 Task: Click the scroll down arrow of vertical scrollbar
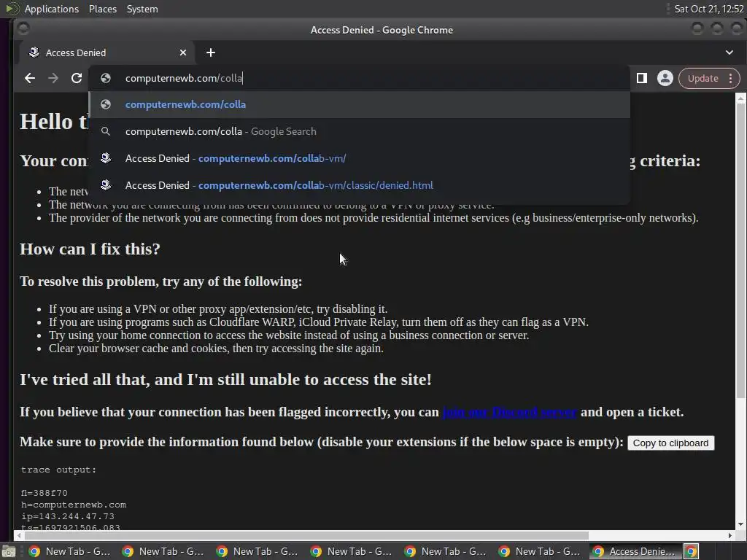(x=740, y=524)
